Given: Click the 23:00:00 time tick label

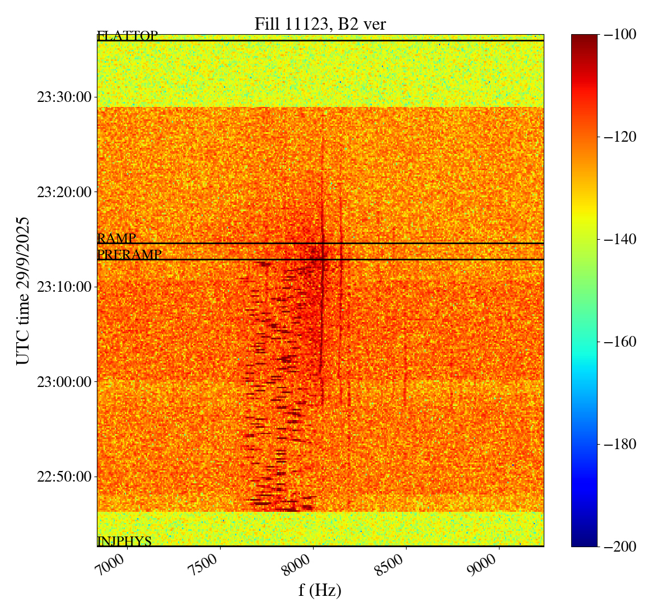Looking at the screenshot, I should click(64, 382).
